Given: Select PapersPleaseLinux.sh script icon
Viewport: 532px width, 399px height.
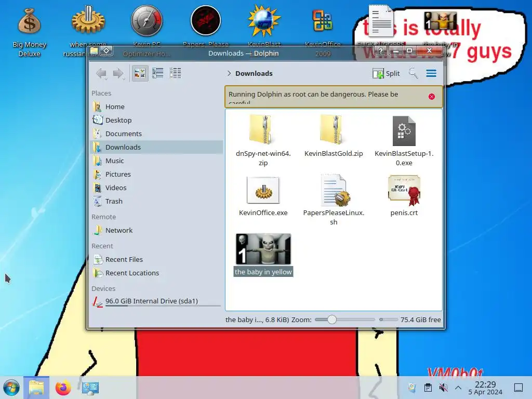Looking at the screenshot, I should (335, 190).
